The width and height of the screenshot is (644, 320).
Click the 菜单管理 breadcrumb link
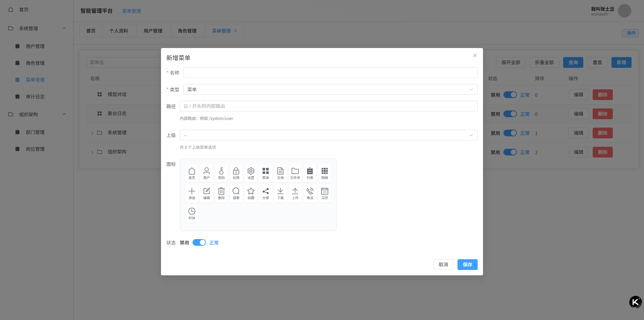(131, 11)
